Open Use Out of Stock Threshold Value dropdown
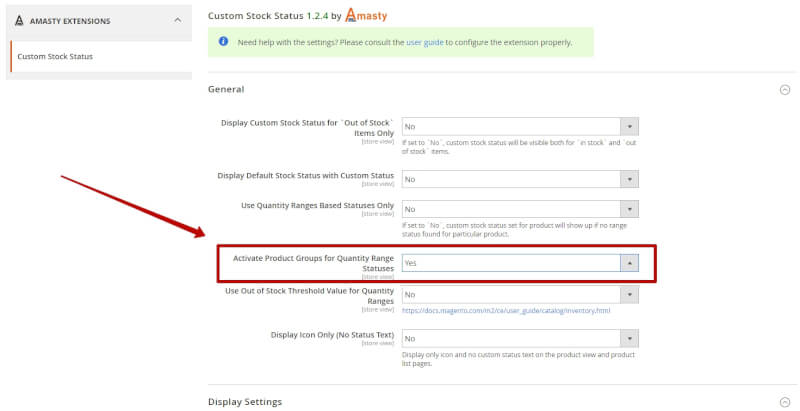800x411 pixels. 520,294
